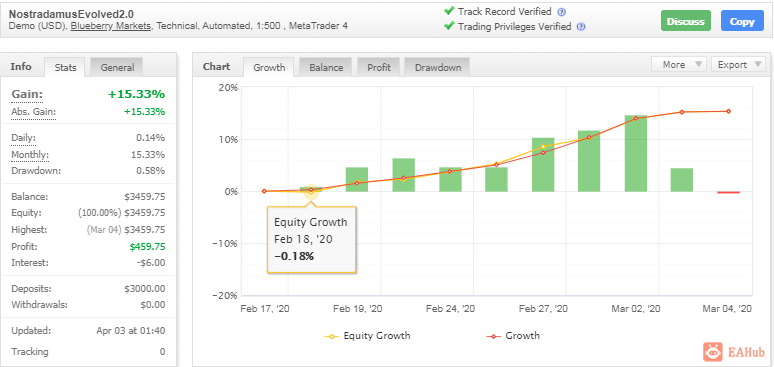Click the blue Copy button
This screenshot has height=367, width=774.
(742, 21)
